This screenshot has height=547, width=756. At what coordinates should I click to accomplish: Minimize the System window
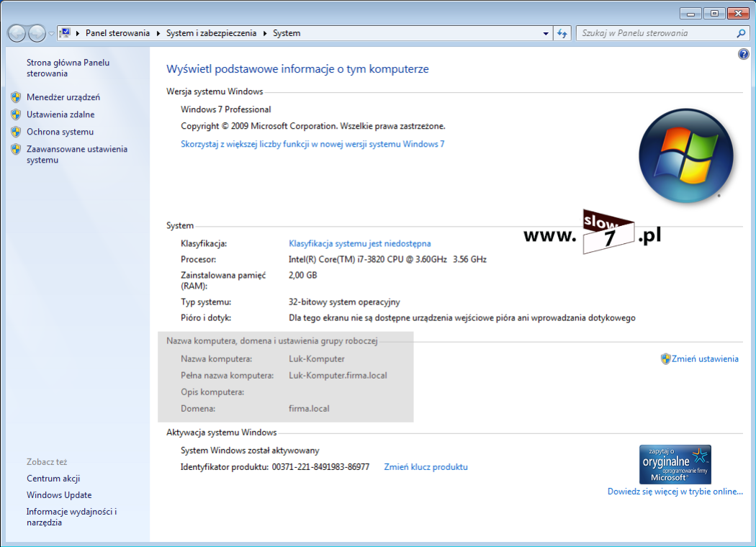click(x=690, y=14)
